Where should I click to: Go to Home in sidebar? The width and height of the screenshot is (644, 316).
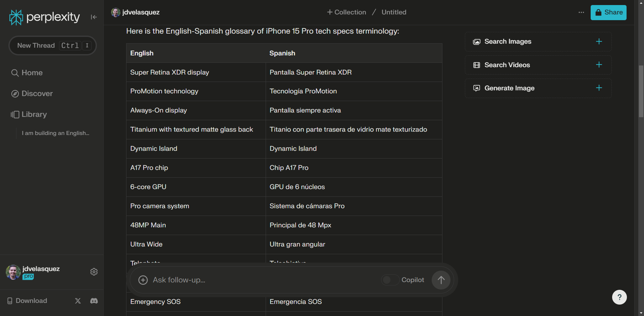tap(27, 73)
